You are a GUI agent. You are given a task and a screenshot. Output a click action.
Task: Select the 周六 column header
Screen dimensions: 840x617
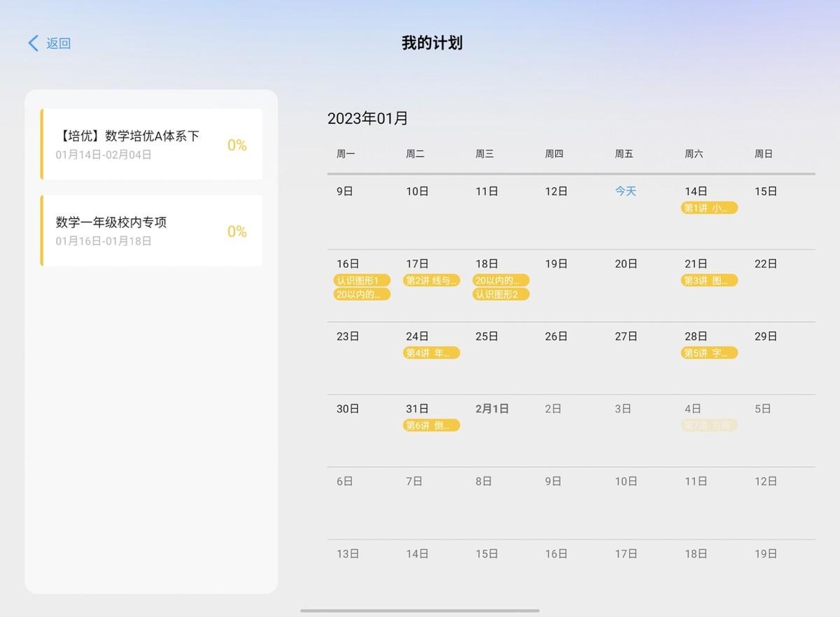click(694, 153)
